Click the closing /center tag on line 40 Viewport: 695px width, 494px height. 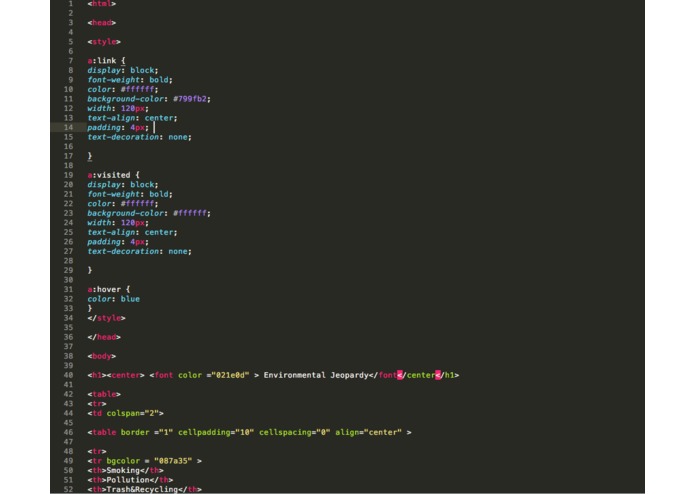point(418,375)
